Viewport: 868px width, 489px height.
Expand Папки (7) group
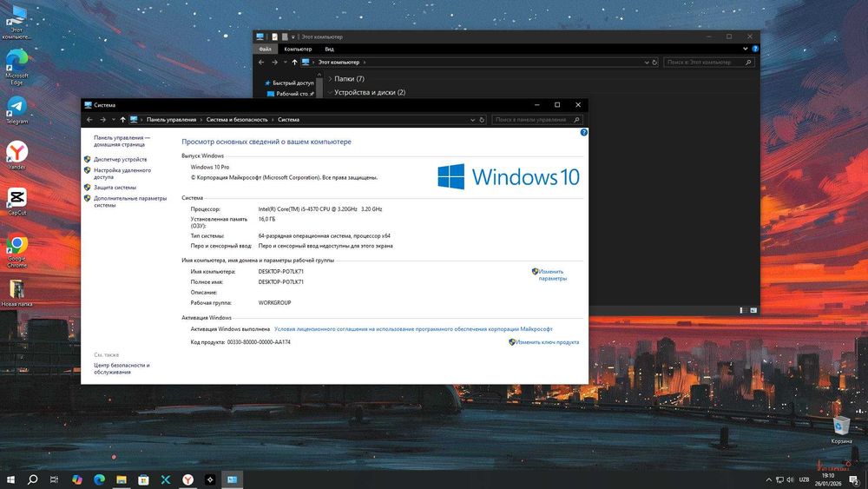point(330,79)
